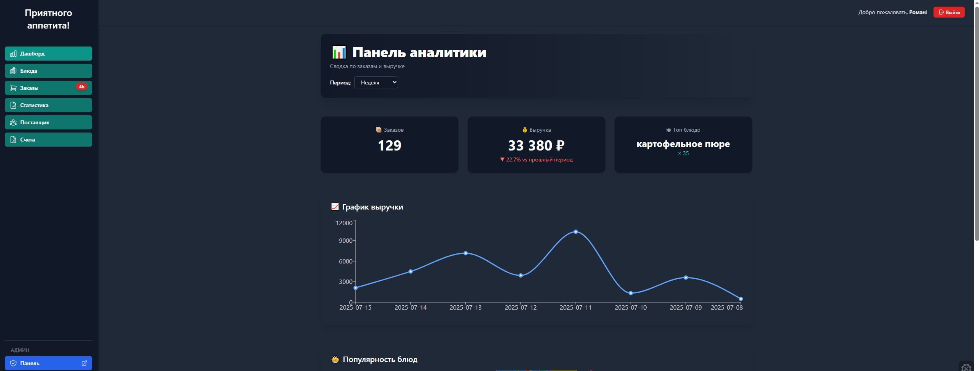Open the Заказы section
Image resolution: width=980 pixels, height=371 pixels.
pos(48,88)
